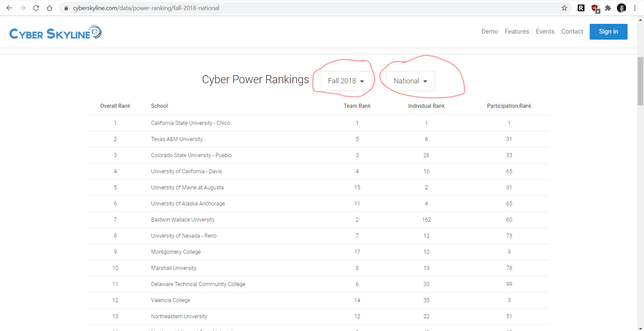The width and height of the screenshot is (644, 331).
Task: Select Valencia College
Action: 170,300
